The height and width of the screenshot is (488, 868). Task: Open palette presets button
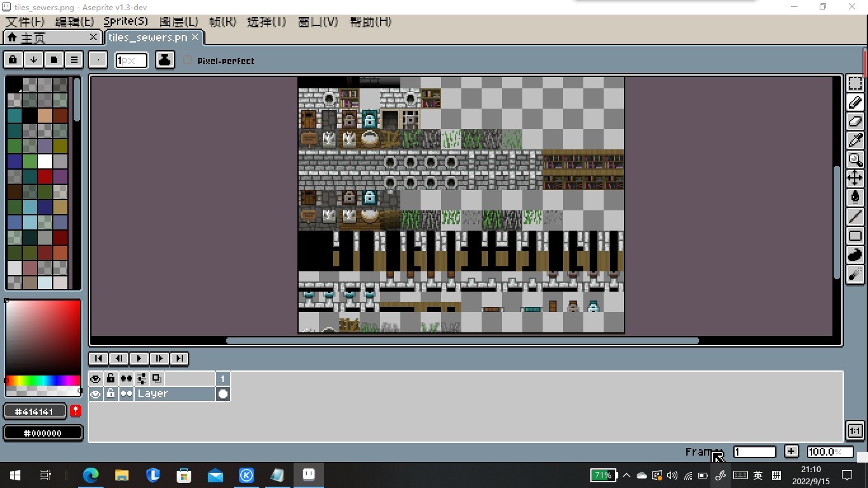[54, 60]
